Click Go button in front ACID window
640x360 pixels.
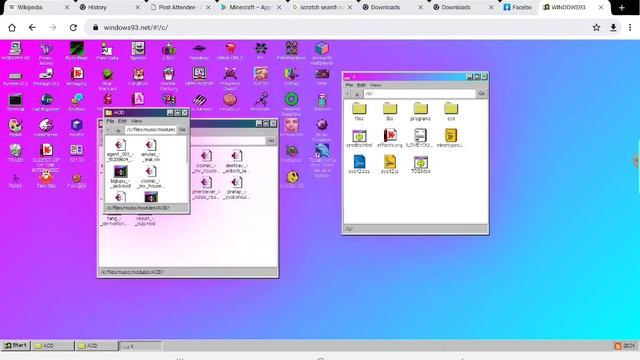(x=182, y=130)
